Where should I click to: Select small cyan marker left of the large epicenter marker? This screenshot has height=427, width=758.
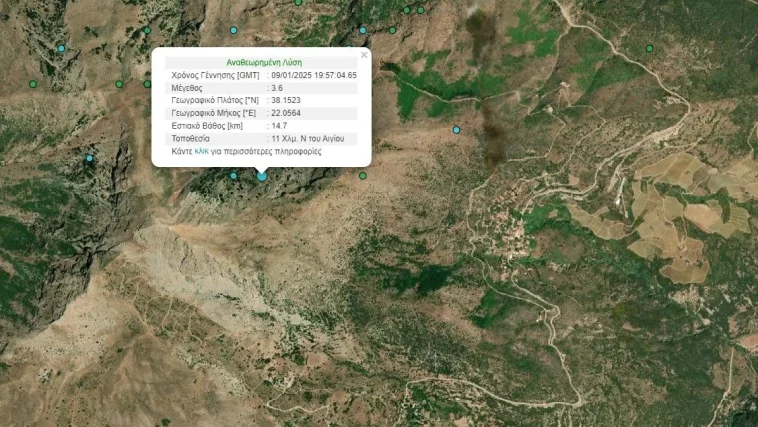pyautogui.click(x=233, y=176)
